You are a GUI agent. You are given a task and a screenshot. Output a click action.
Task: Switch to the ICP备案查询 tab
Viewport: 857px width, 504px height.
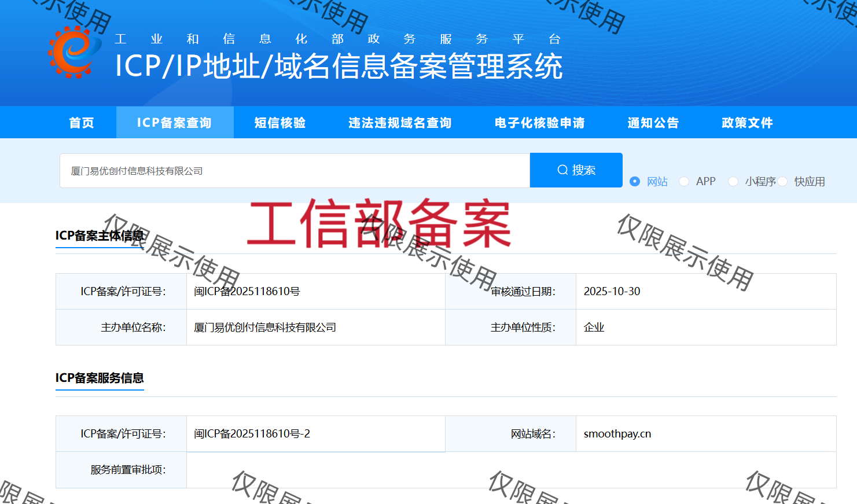(174, 122)
